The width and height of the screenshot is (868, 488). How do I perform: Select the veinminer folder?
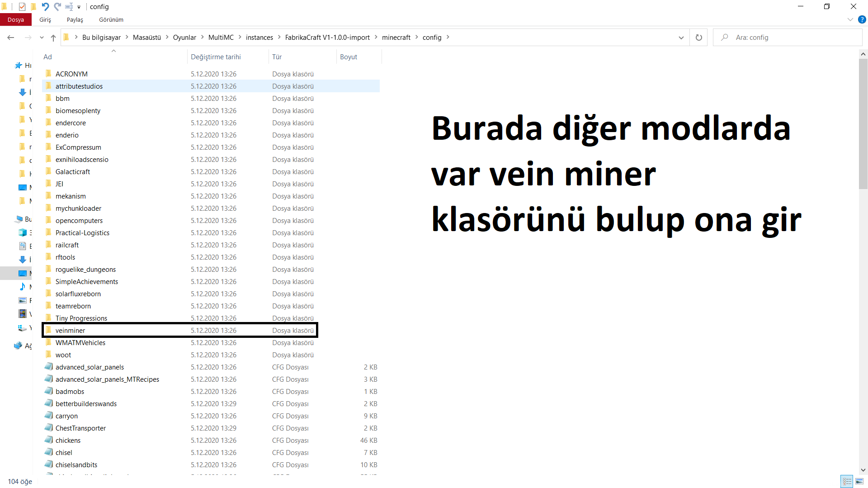pyautogui.click(x=211, y=330)
